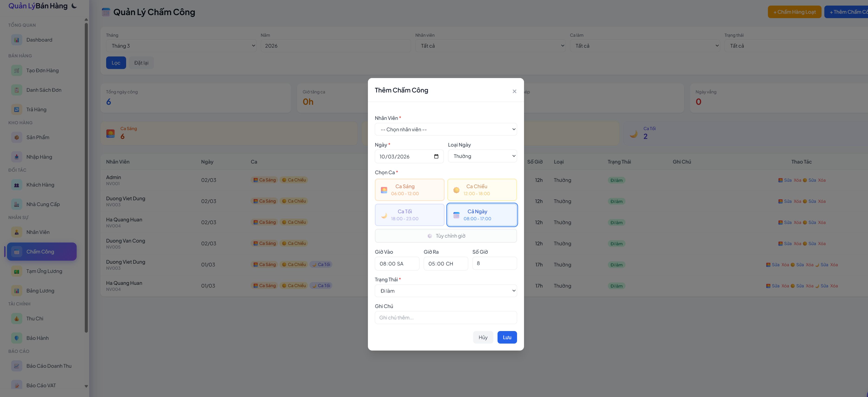Open the Loại Ngày dropdown
The image size is (868, 397).
point(482,156)
